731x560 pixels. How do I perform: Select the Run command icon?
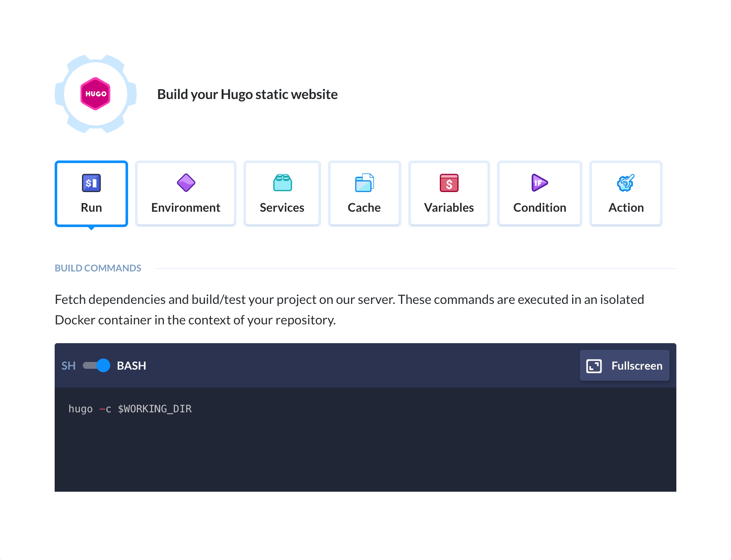[91, 183]
